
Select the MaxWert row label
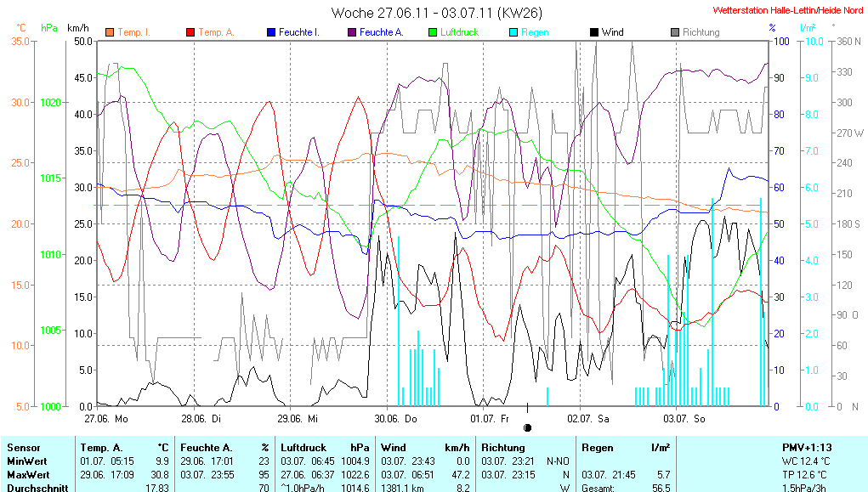(x=29, y=473)
